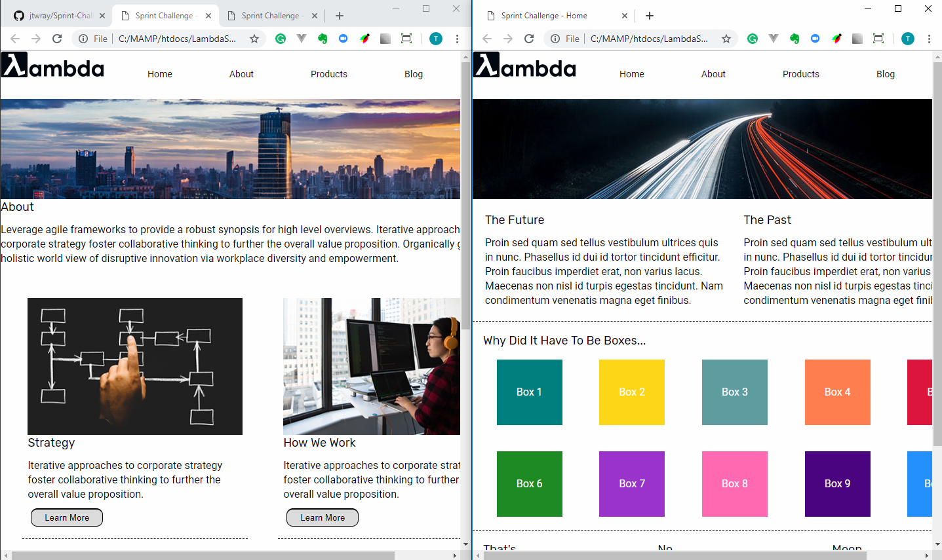942x560 pixels.
Task: Open profile T avatar in right window
Action: (907, 39)
